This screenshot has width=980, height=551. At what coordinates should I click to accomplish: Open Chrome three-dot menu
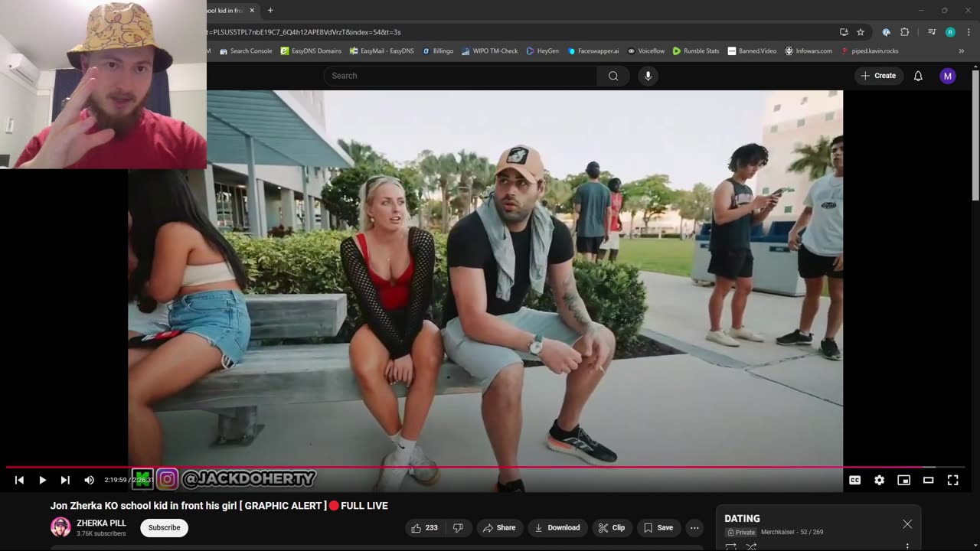coord(969,32)
